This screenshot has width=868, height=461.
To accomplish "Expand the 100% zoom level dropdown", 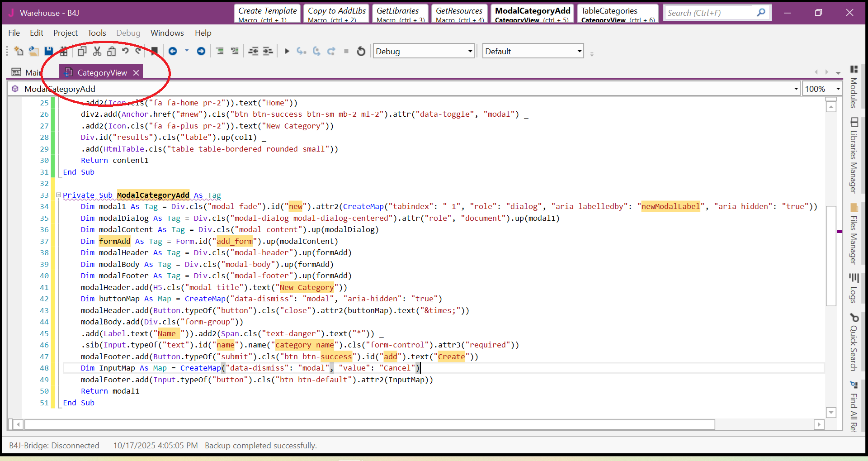I will [x=837, y=89].
